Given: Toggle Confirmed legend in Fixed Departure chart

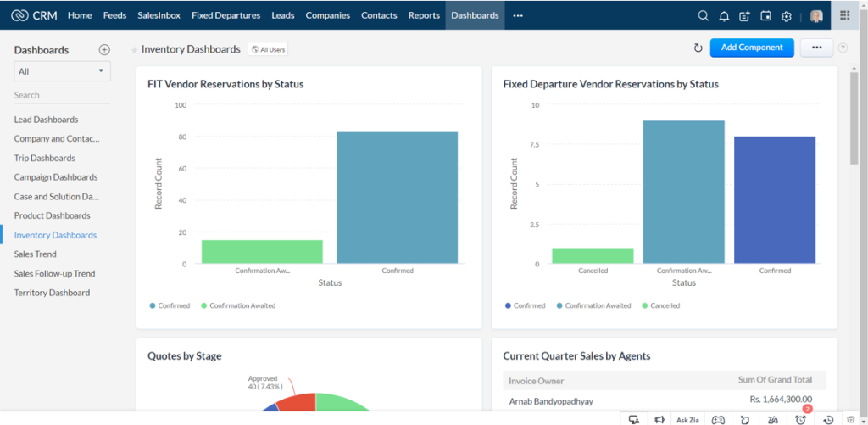Looking at the screenshot, I should pyautogui.click(x=526, y=305).
